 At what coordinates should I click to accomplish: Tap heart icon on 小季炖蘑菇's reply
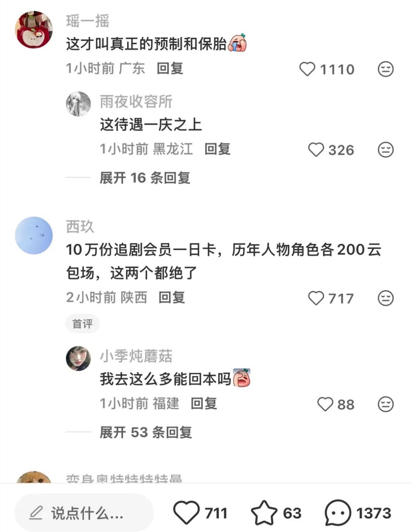pyautogui.click(x=325, y=404)
